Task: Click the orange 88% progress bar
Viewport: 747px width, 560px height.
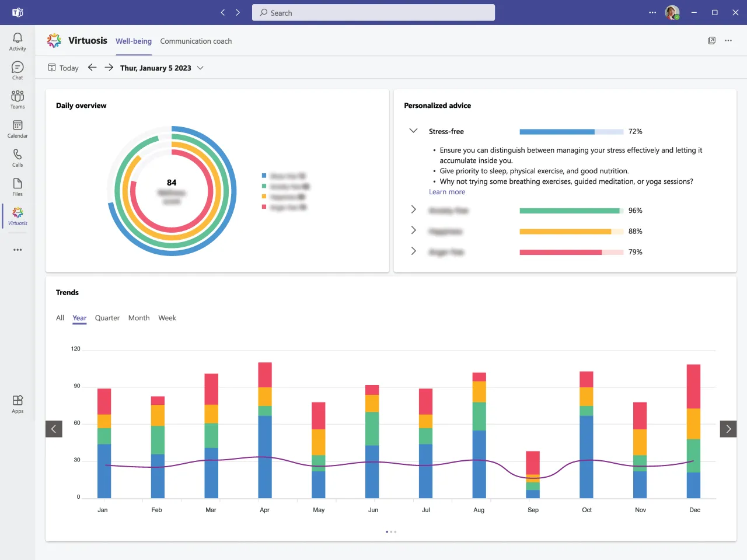Action: [571, 232]
